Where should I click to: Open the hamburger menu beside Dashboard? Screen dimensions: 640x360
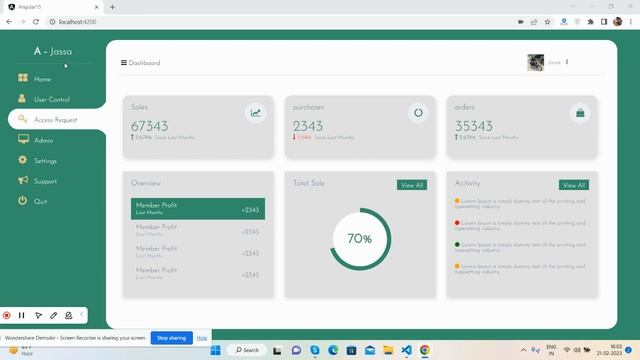click(124, 62)
